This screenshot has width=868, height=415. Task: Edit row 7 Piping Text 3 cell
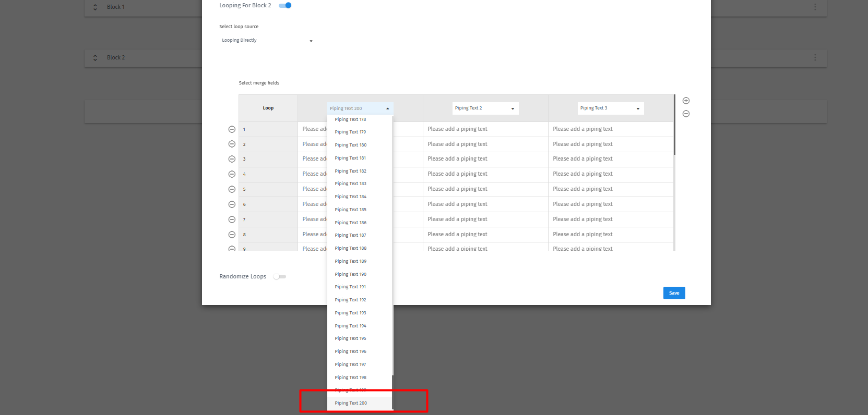611,219
